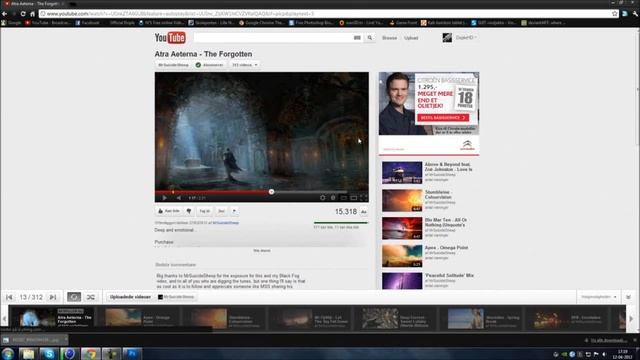Toggle fullscreen on the video player
This screenshot has height=360, width=640.
363,198
